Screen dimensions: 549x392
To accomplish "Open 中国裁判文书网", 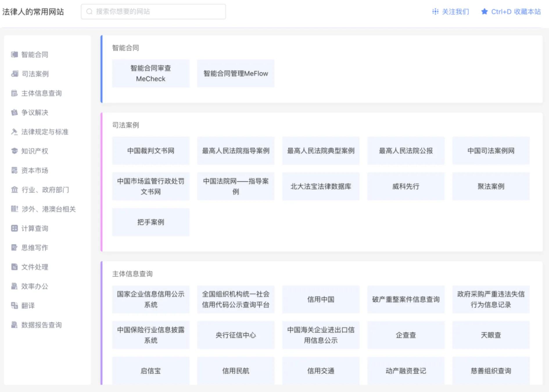I will pos(150,151).
